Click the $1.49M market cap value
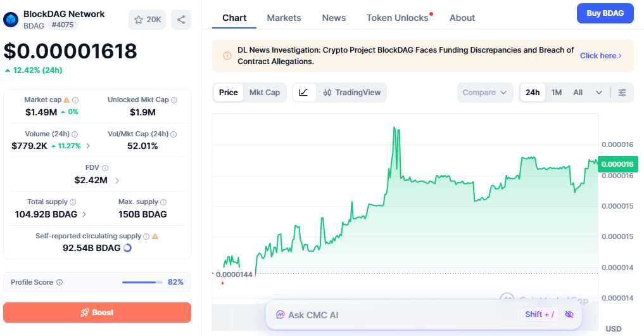Screen dimensions: 644x336 click(x=41, y=112)
